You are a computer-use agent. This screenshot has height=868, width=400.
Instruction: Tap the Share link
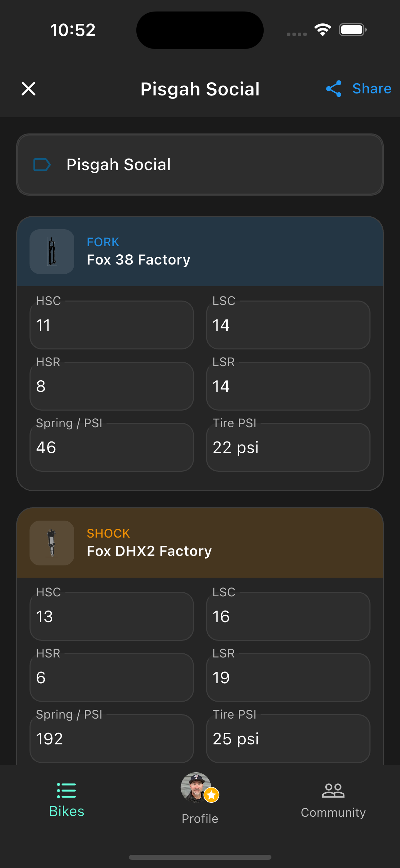coord(372,89)
